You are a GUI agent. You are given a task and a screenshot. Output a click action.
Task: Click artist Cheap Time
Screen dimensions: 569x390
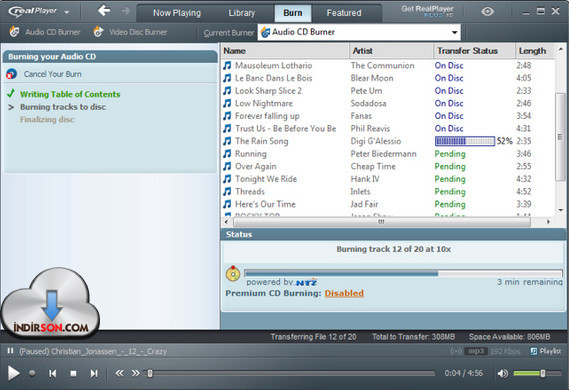pos(373,167)
